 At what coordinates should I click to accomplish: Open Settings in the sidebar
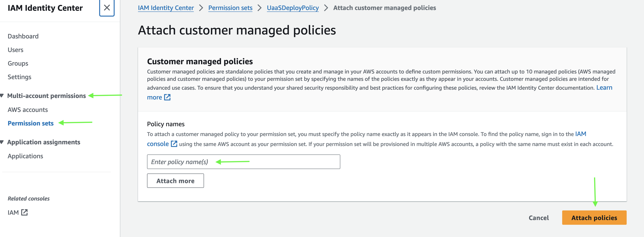point(19,77)
